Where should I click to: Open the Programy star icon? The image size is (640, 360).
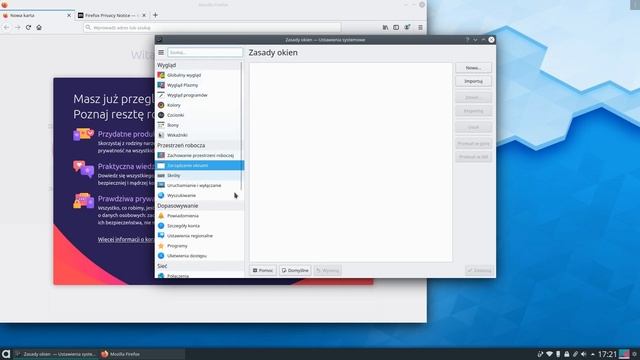click(161, 246)
